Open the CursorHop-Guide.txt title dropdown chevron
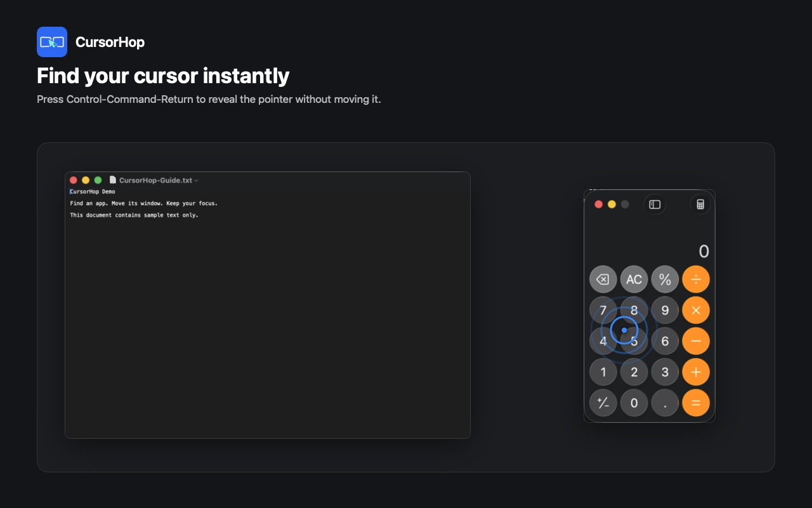 [x=196, y=181]
